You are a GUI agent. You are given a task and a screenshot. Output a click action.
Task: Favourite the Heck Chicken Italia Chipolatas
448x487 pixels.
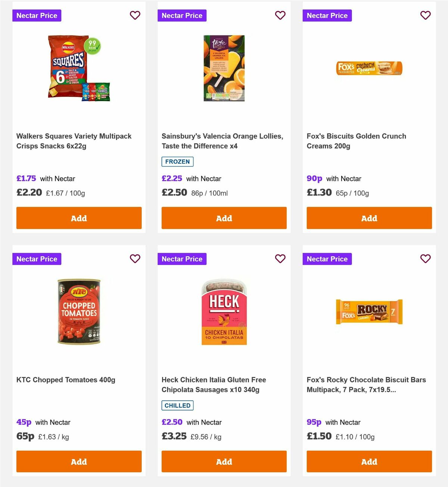coord(280,259)
